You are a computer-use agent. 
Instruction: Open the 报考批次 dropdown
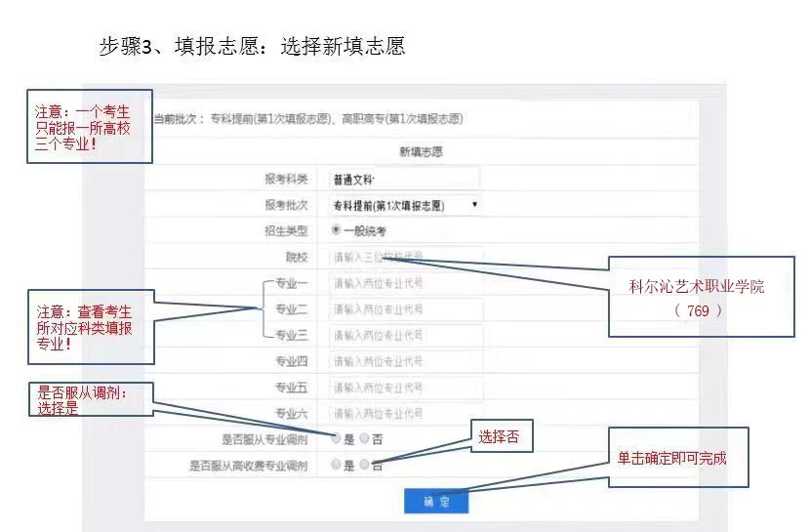(404, 206)
